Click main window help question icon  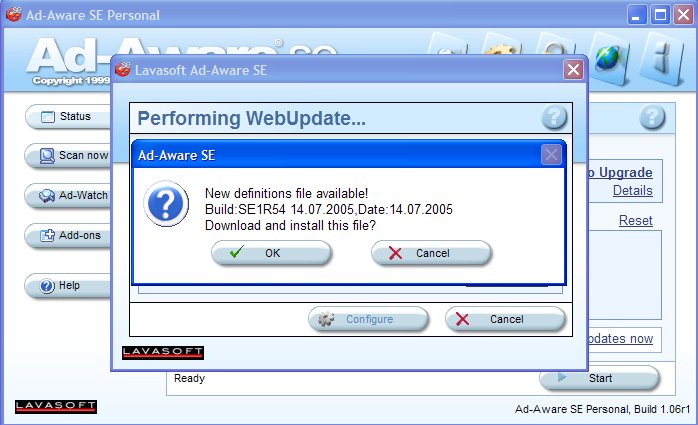(x=653, y=117)
